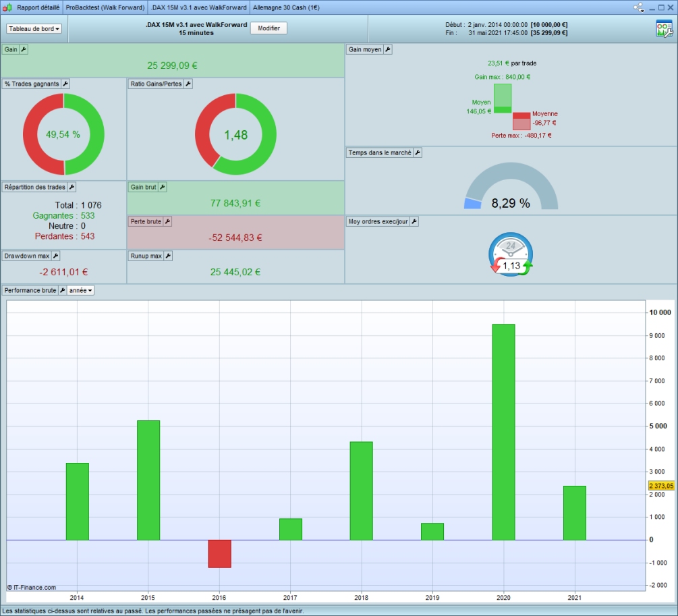678x616 pixels.
Task: Click the 2014 green performance bar
Action: click(78, 501)
